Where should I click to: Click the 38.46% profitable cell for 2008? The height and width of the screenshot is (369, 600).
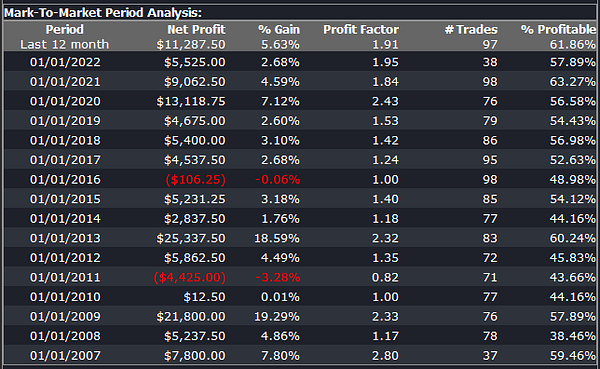[572, 336]
